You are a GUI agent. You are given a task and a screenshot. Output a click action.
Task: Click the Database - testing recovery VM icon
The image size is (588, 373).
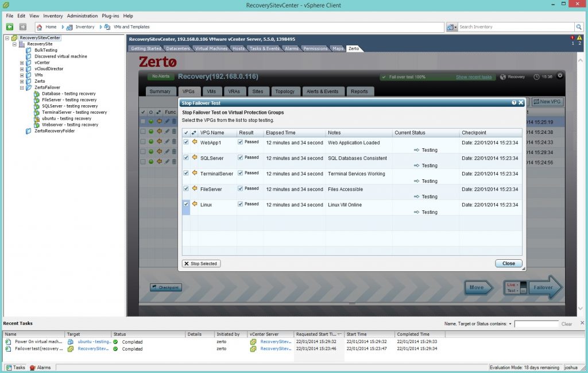coord(36,94)
